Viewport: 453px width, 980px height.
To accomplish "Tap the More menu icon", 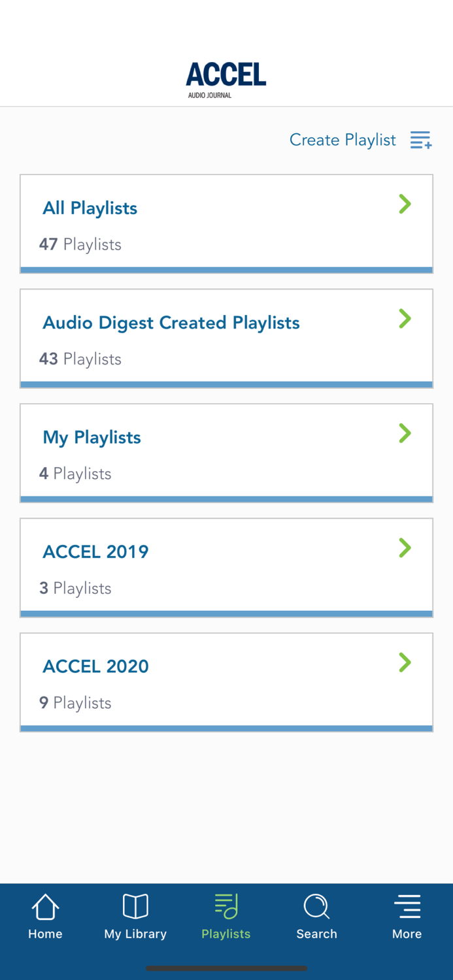I will pos(407,907).
